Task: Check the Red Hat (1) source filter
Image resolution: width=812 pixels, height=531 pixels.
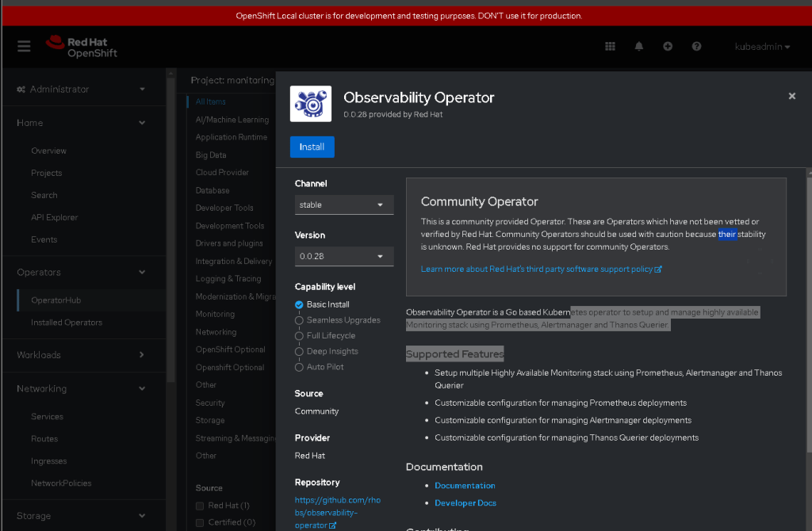Action: 200,506
